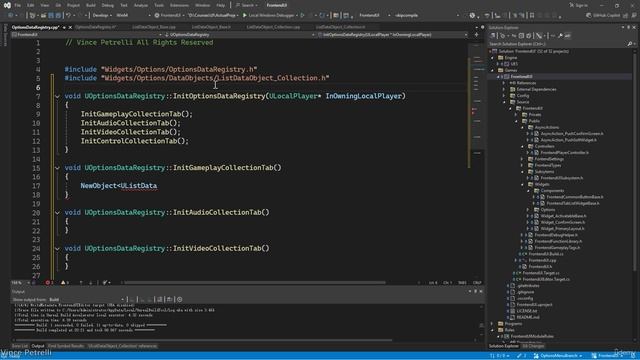Close the OptionsDataRegistry.cpp tab
Viewport: 640px width, 360px height.
pyautogui.click(x=70, y=27)
